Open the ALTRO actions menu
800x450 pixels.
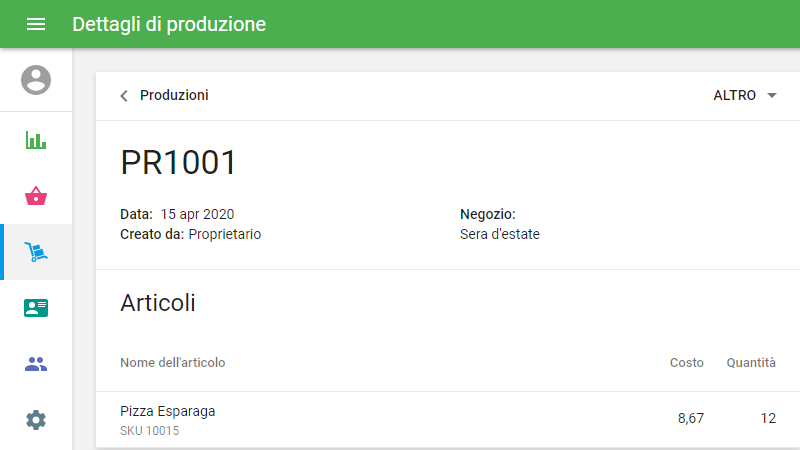735,96
